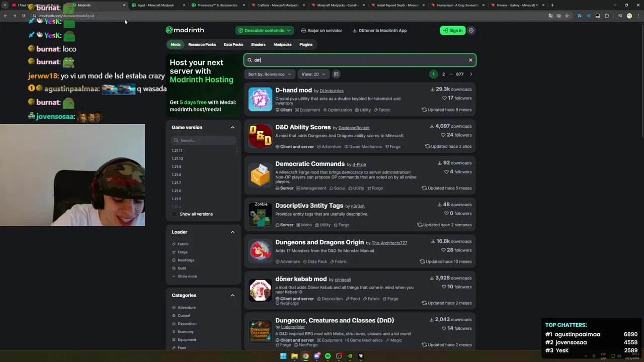The width and height of the screenshot is (644, 362).
Task: Switch to Shaders tab
Action: (x=258, y=44)
